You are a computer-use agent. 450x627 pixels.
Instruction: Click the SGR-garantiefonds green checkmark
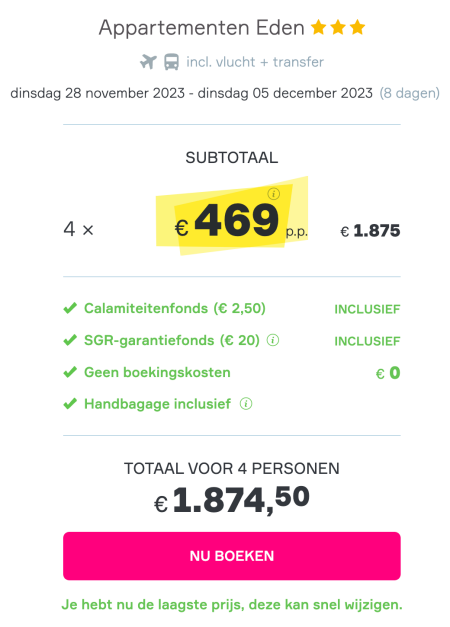click(x=70, y=340)
